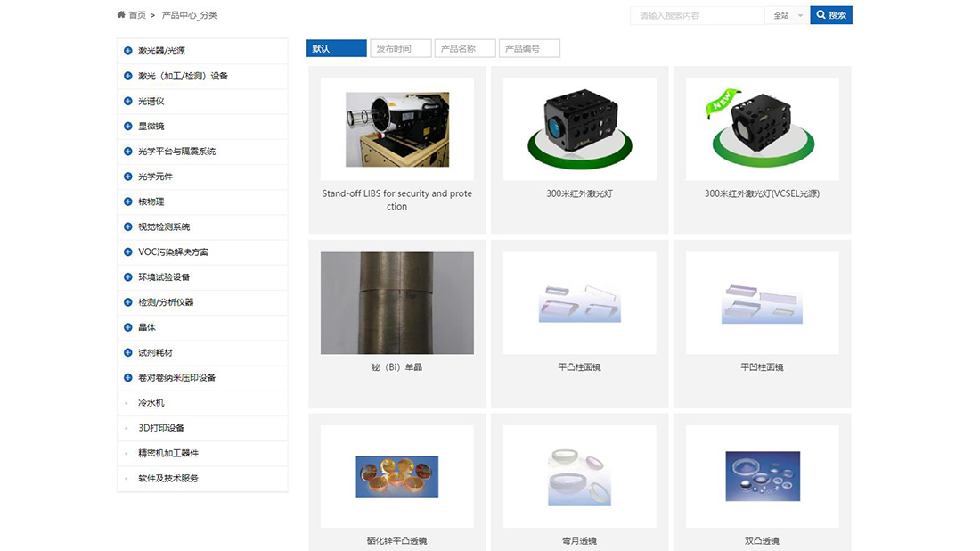Screen dimensions: 980x551
Task: Go to 首页 breadcrumb link
Action: point(137,15)
